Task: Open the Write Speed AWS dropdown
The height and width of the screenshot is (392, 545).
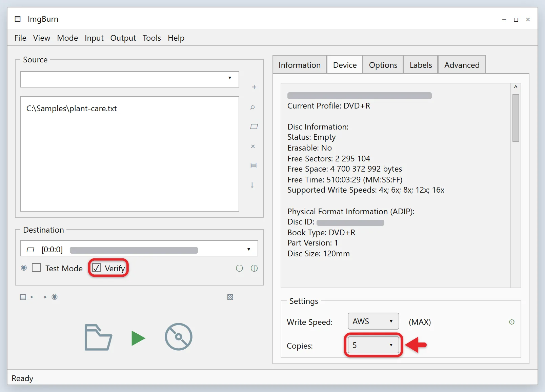Action: 373,321
